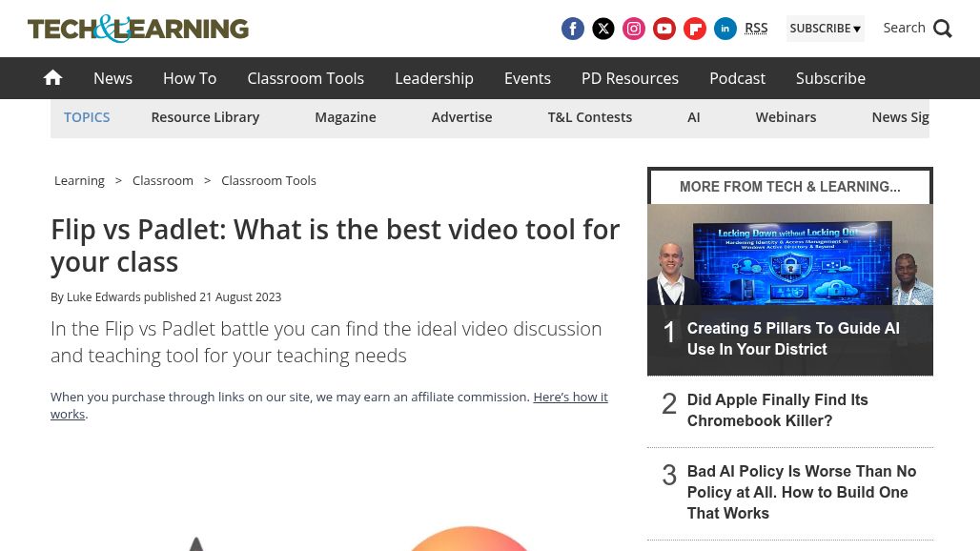The width and height of the screenshot is (980, 551).
Task: Click the TOPICS label in secondary bar
Action: tap(87, 117)
